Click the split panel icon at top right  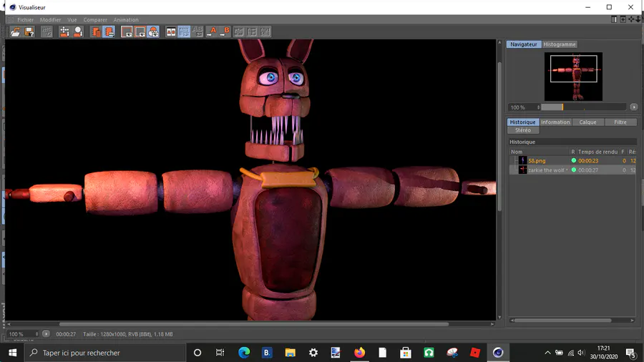(x=614, y=19)
